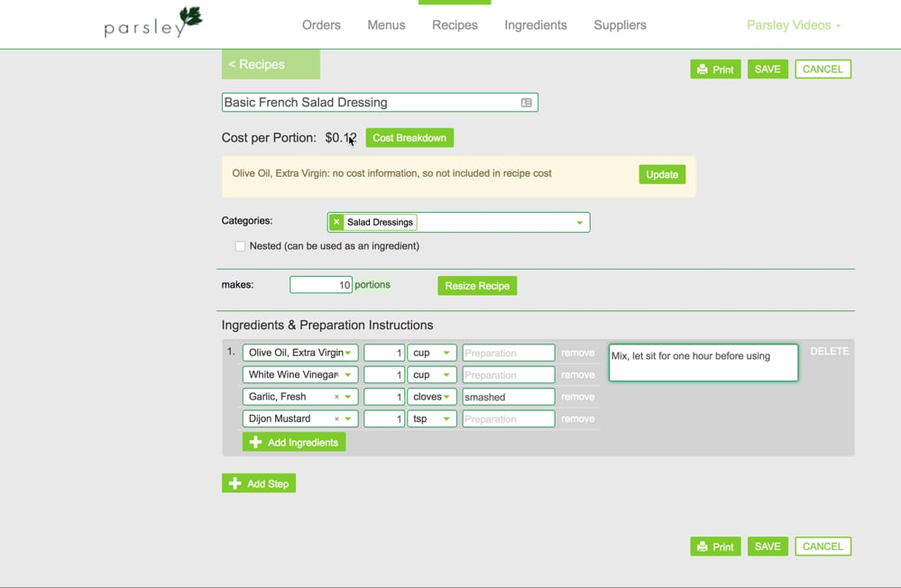Toggle the Nested ingredient checkbox

pyautogui.click(x=240, y=245)
